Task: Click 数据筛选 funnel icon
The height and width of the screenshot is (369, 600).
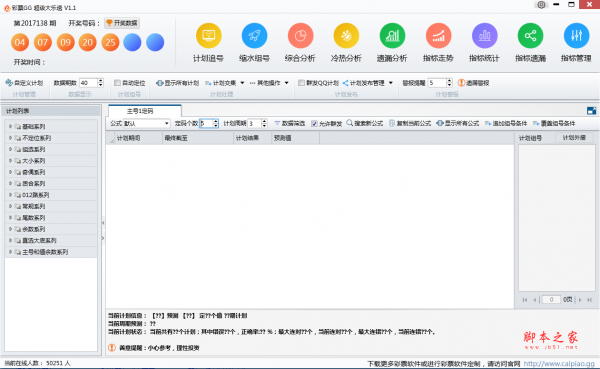Action: point(277,123)
